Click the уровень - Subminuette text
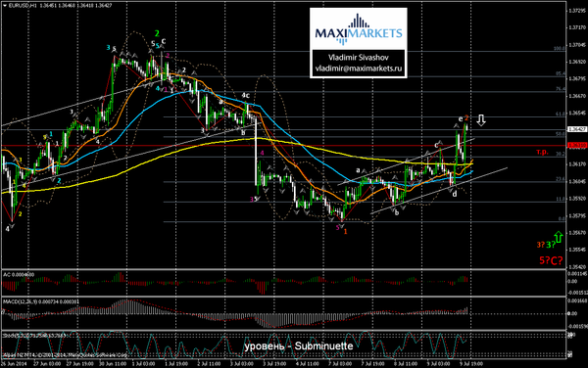The image size is (588, 368). [x=299, y=345]
